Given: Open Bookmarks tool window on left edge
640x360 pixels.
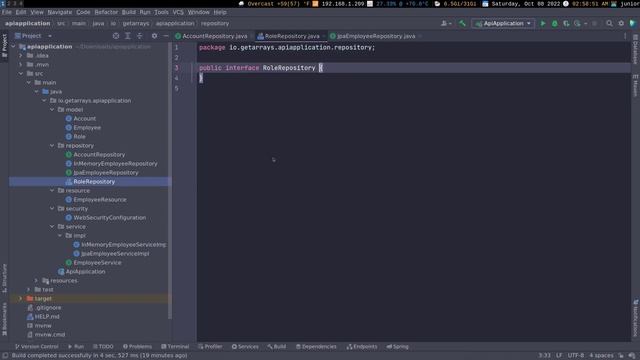Looking at the screenshot, I should click(4, 319).
